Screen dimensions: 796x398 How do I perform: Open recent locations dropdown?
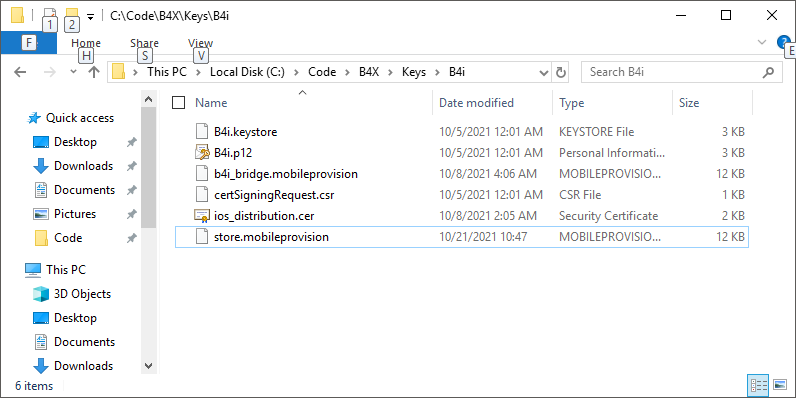click(x=73, y=72)
